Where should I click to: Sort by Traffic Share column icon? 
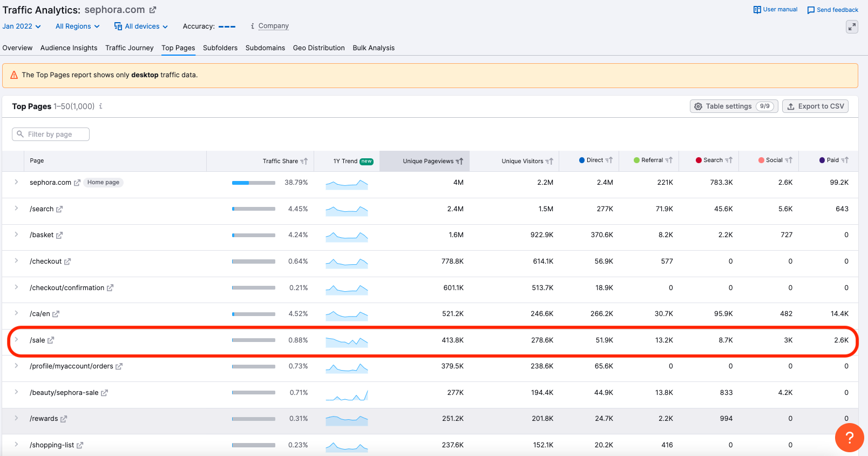[x=304, y=161]
